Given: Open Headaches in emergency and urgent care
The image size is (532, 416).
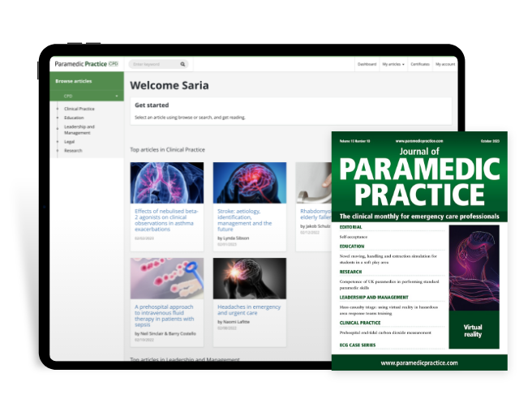Looking at the screenshot, I should tap(249, 310).
